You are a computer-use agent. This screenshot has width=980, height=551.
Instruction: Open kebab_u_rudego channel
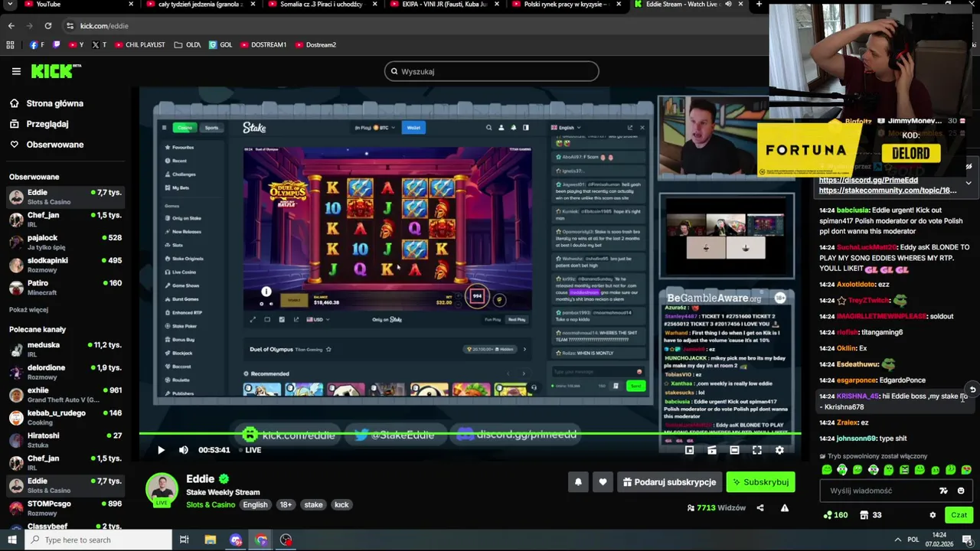(x=66, y=417)
